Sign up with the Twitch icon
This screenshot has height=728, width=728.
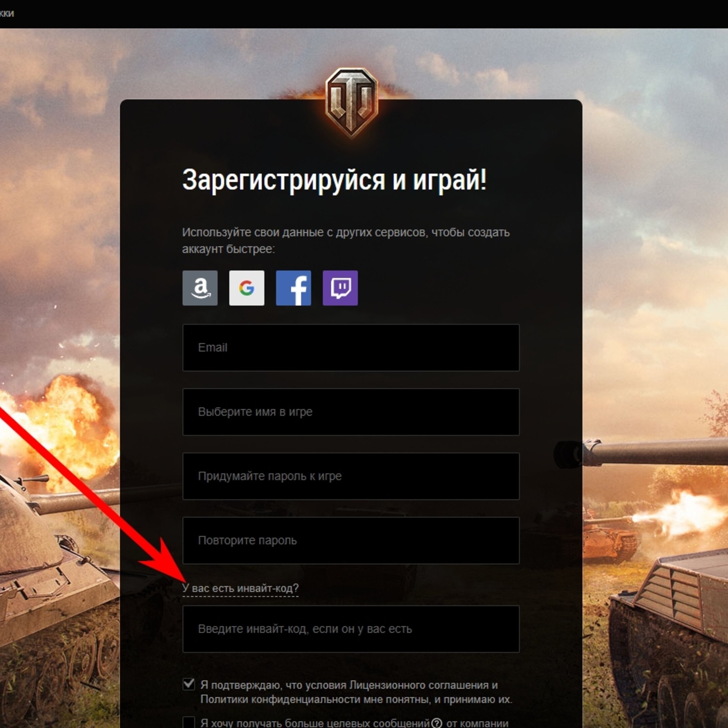coord(340,288)
